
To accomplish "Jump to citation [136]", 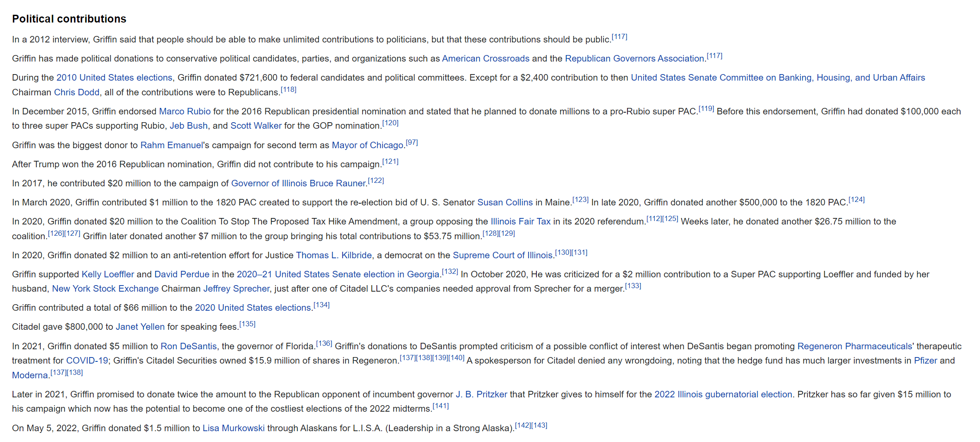I will click(324, 344).
